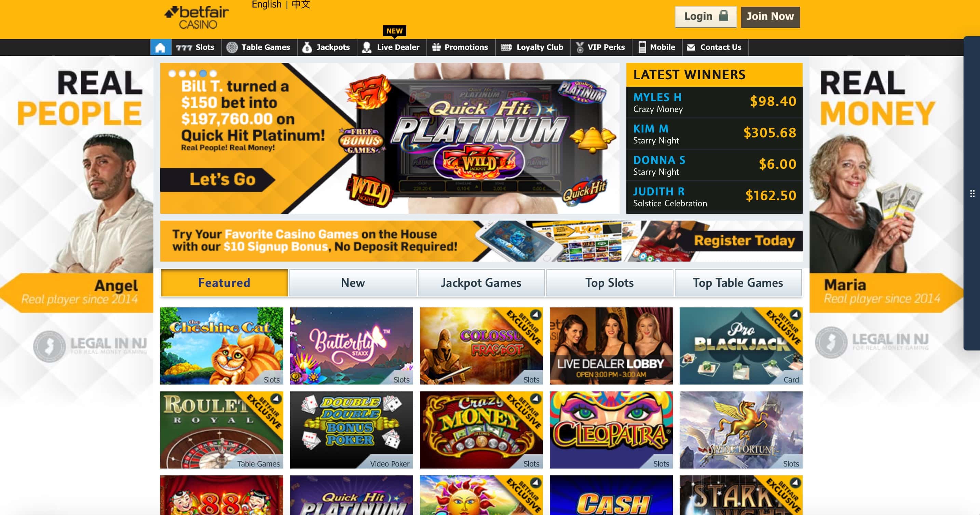Switch to the Jackpot Games tab

481,283
